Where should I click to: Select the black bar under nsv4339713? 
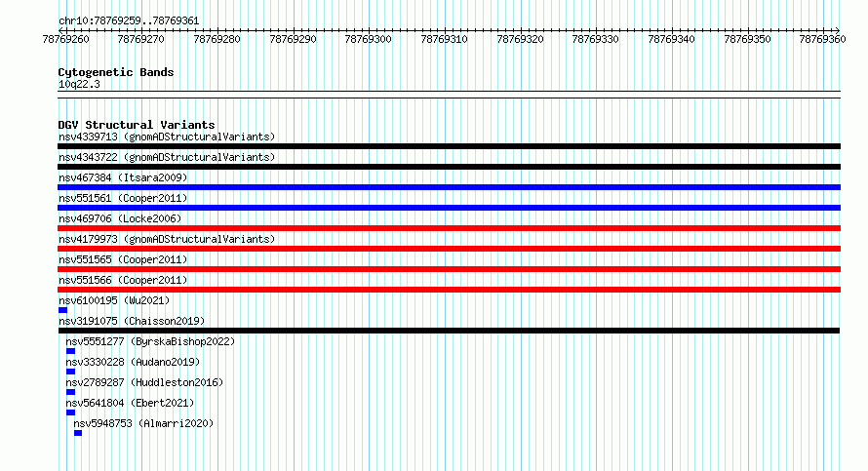449,146
